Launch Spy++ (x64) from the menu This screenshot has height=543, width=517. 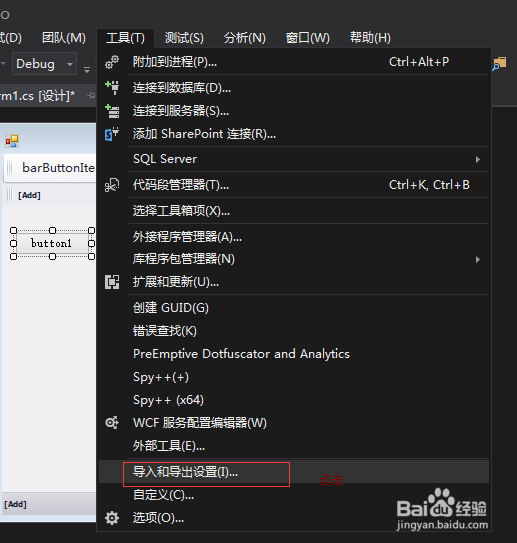[294, 400]
